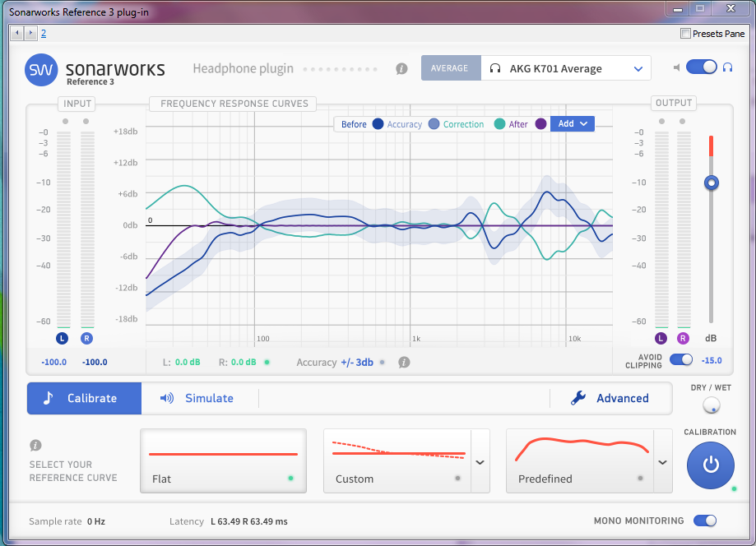Image resolution: width=756 pixels, height=546 pixels.
Task: Click the L: 0.0 dB readout
Action: coord(181,362)
